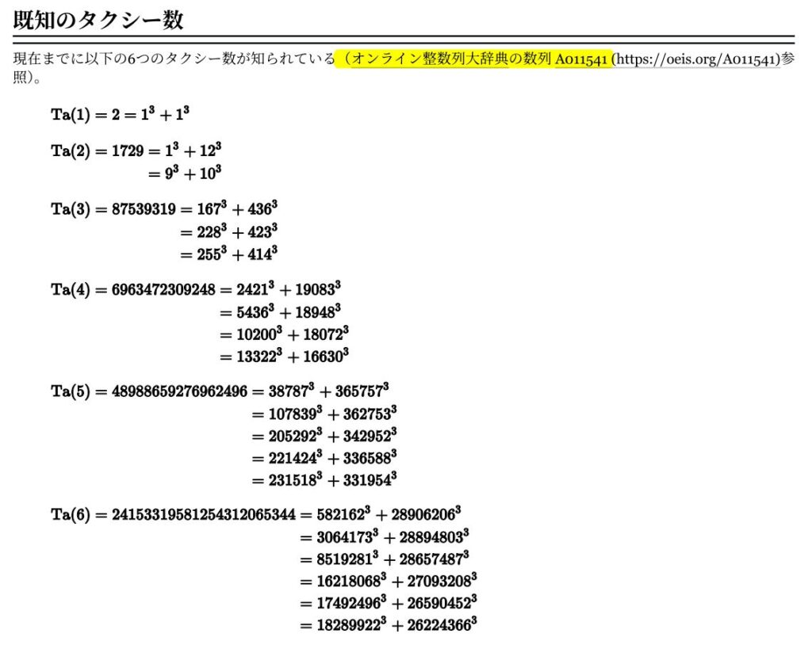Click the 既知のタクシー数 heading
This screenshot has width=812, height=645.
(98, 21)
